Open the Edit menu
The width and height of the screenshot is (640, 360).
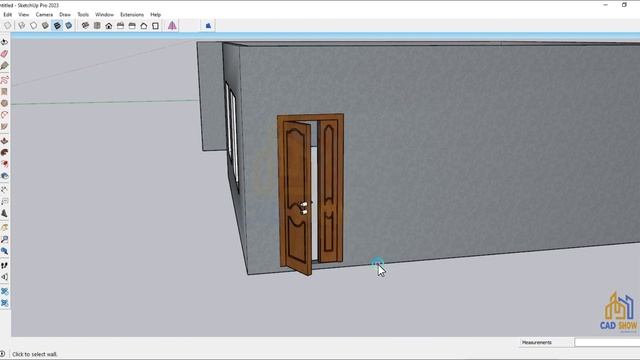(x=8, y=14)
